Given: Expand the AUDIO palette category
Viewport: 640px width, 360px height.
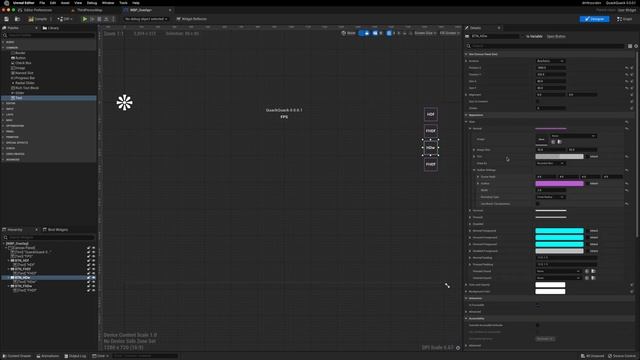Looking at the screenshot, I should [x=3, y=42].
